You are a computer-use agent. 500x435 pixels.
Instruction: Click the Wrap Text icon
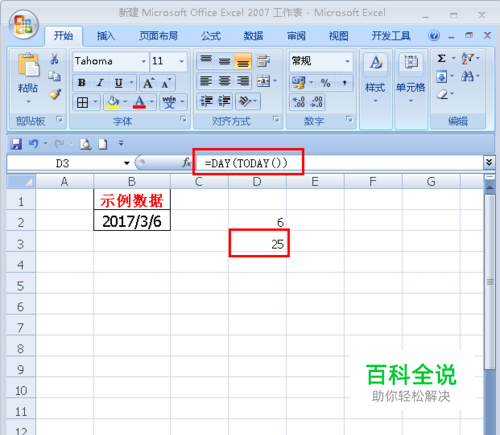click(x=263, y=61)
